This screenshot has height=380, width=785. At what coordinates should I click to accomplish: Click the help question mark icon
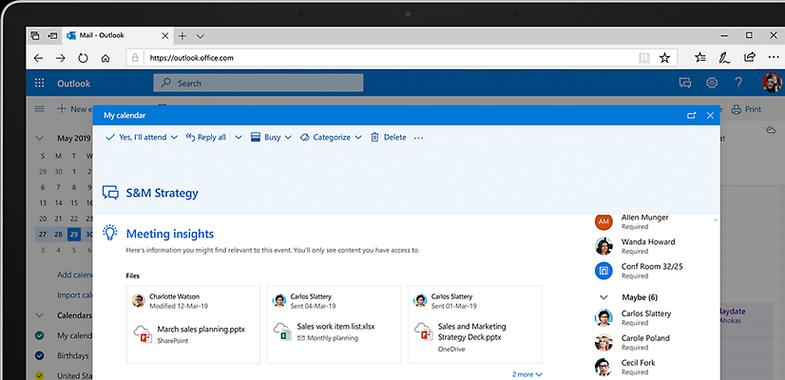pos(738,83)
